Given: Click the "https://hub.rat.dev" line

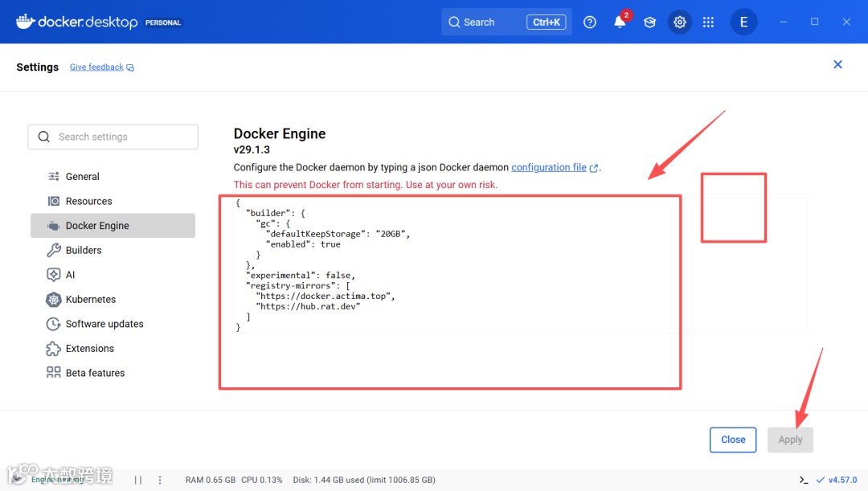Looking at the screenshot, I should pos(308,306).
